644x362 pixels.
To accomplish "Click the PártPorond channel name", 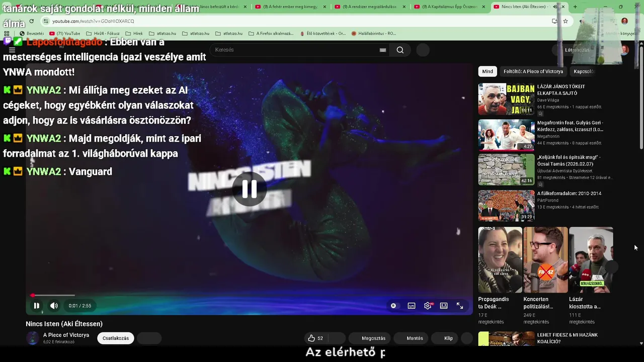I will pos(547,200).
